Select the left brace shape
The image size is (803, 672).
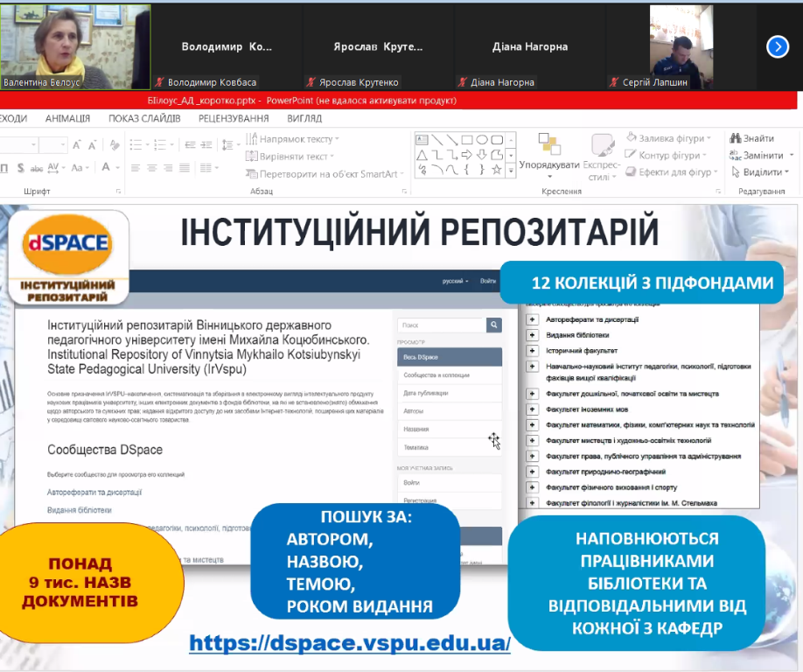click(466, 170)
